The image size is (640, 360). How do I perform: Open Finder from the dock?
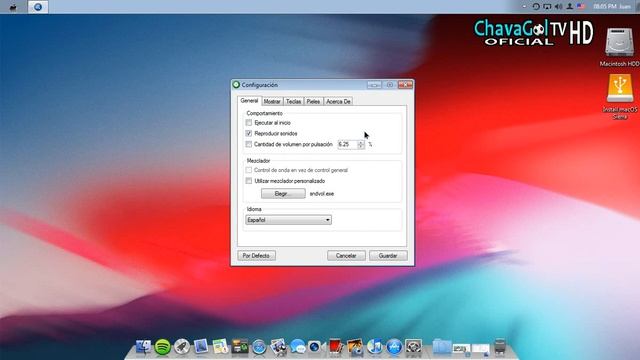[x=143, y=347]
